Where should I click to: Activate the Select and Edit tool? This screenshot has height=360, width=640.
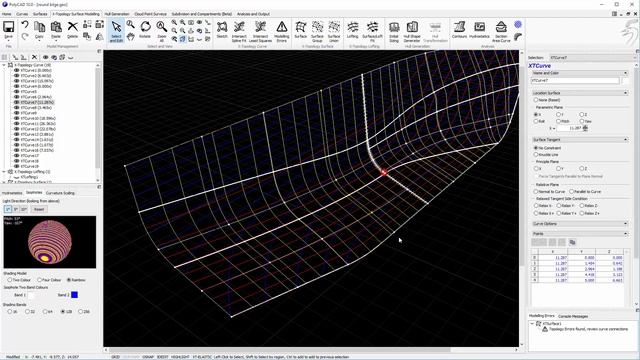click(x=116, y=31)
